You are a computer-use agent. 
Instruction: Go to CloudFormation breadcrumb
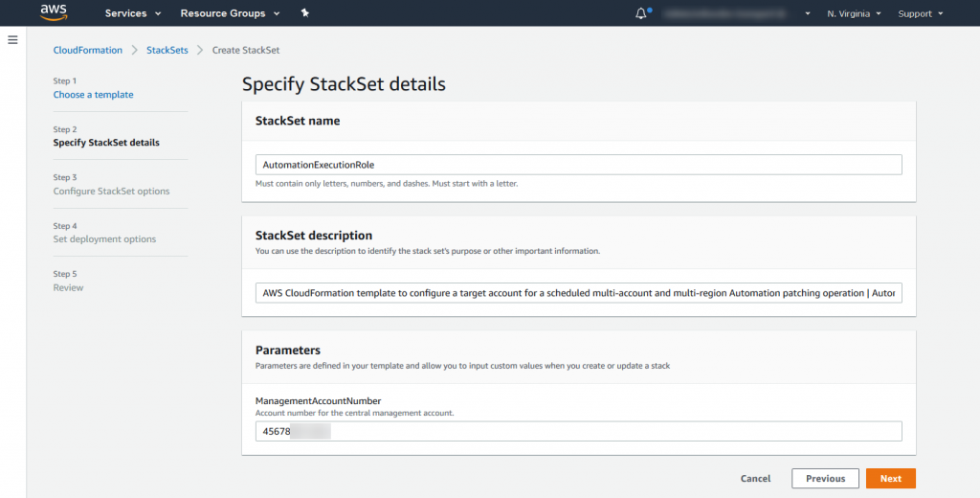tap(87, 50)
